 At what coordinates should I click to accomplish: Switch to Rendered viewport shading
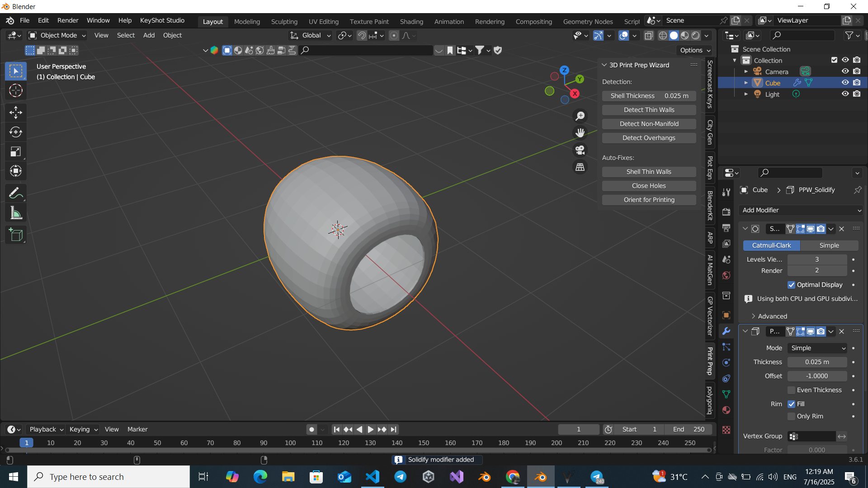[x=696, y=35]
